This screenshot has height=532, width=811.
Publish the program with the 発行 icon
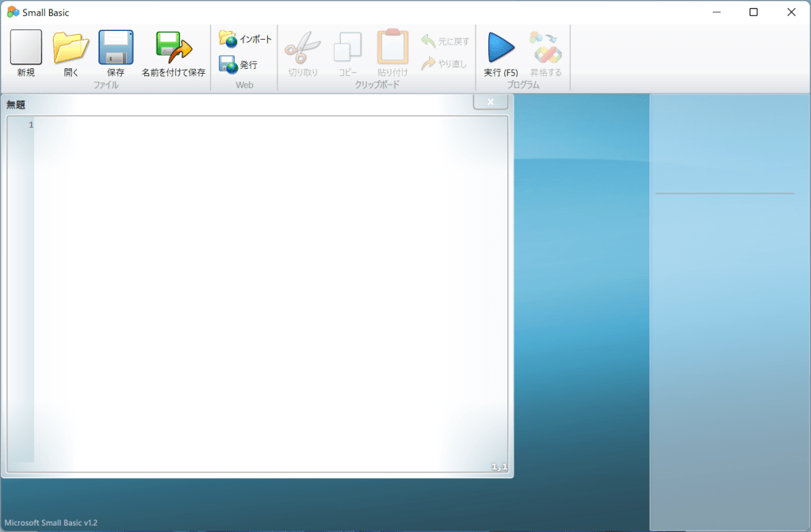228,65
